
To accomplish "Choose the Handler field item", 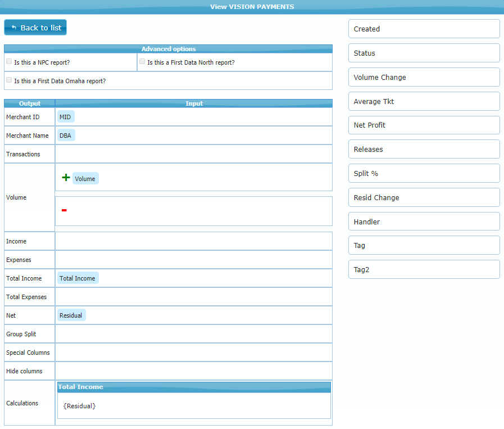I will coord(424,222).
